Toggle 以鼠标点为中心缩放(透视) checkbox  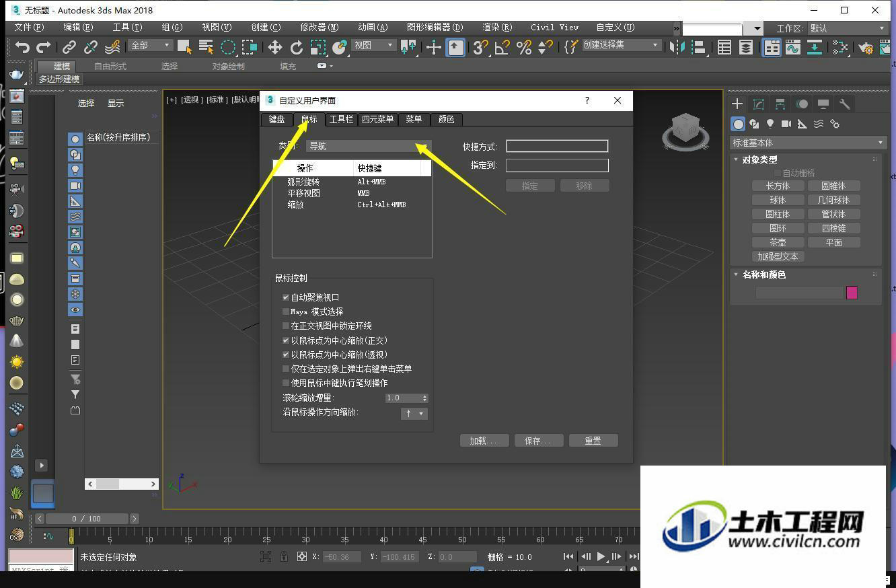[x=286, y=355]
